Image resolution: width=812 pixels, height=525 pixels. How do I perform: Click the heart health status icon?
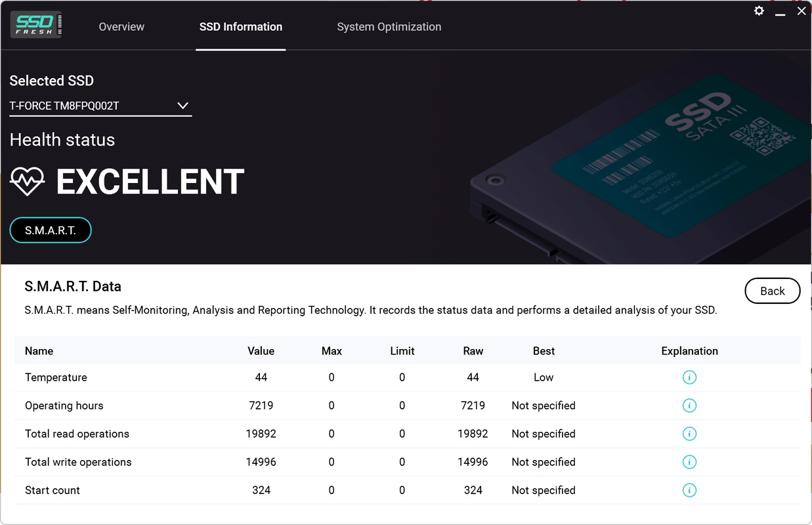[x=28, y=181]
